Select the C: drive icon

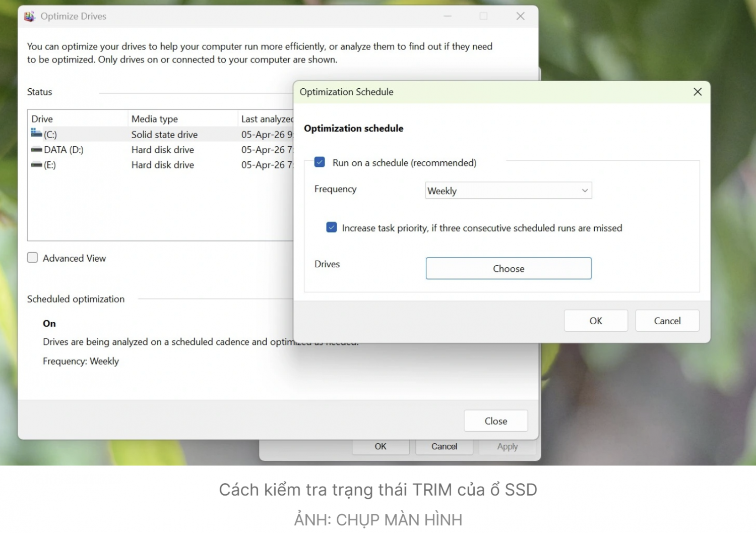tap(36, 134)
